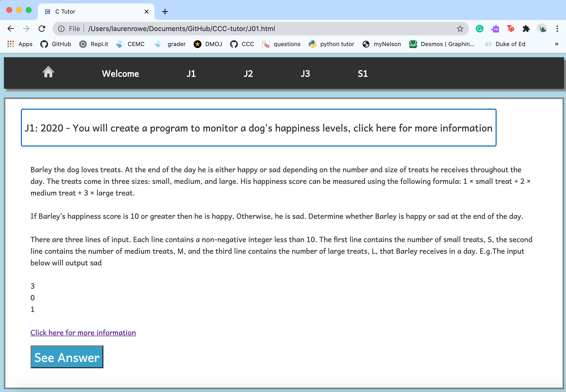Expand the J1: 2020 problem description box
This screenshot has height=392, width=566.
[258, 128]
